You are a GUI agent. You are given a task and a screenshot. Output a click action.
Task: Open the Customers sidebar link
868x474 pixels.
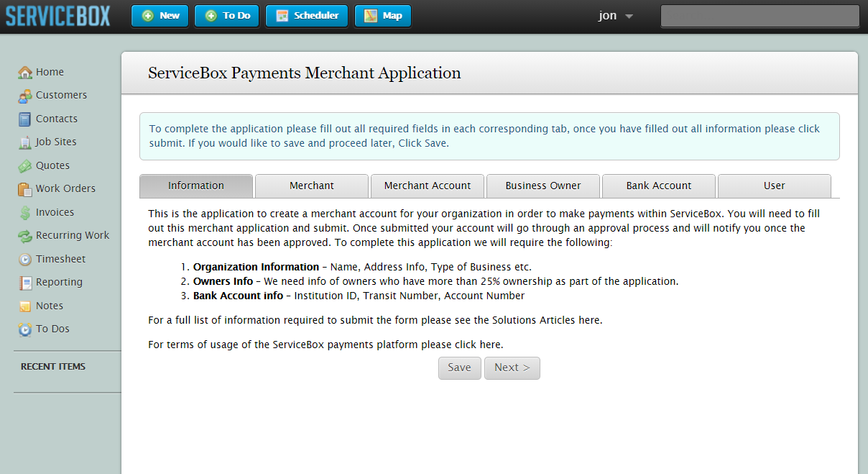coord(61,95)
